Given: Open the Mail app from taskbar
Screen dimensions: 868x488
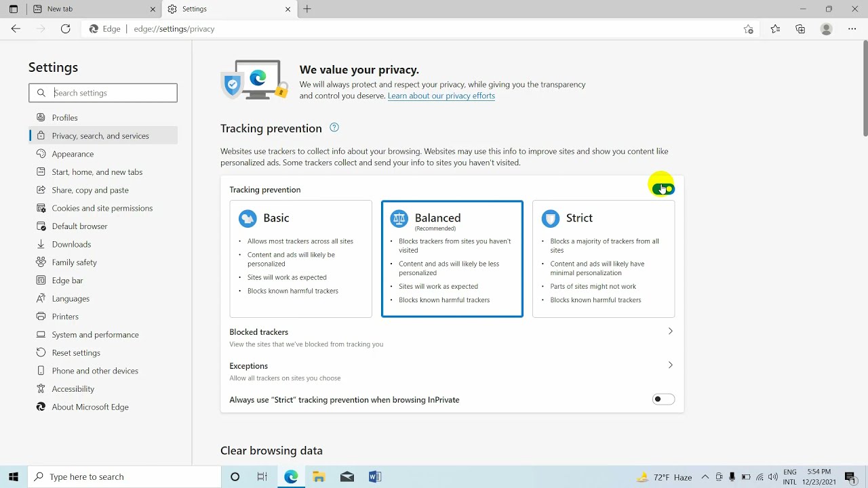Looking at the screenshot, I should (347, 477).
